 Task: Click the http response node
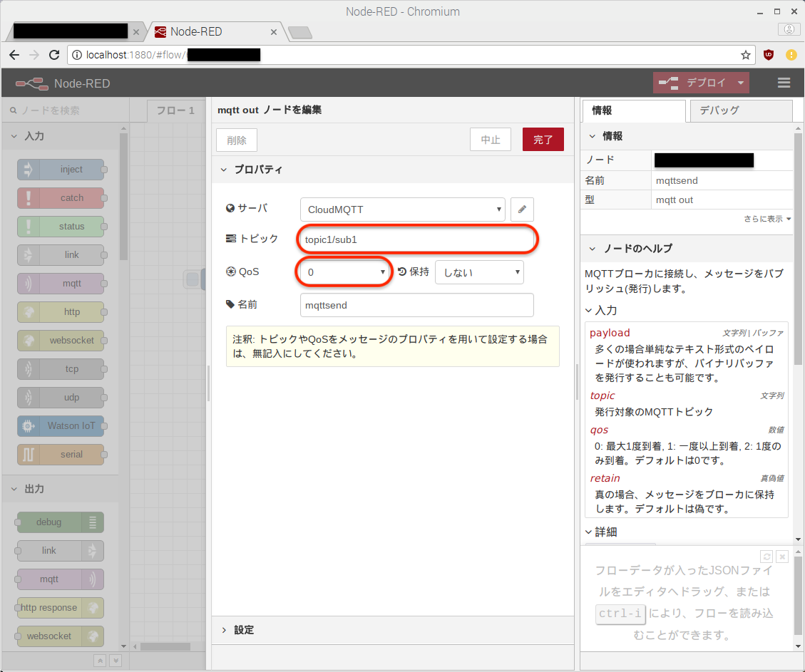tap(61, 607)
